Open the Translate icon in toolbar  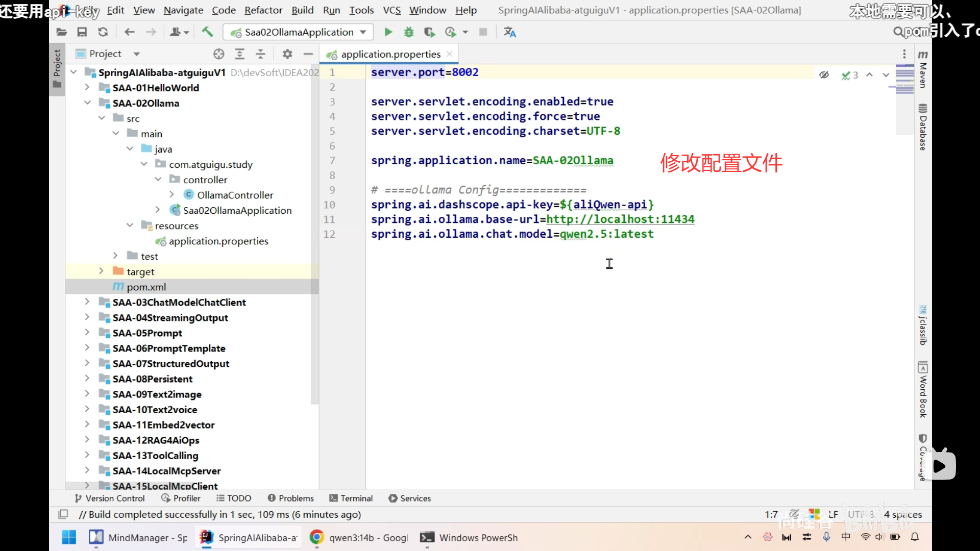(509, 32)
